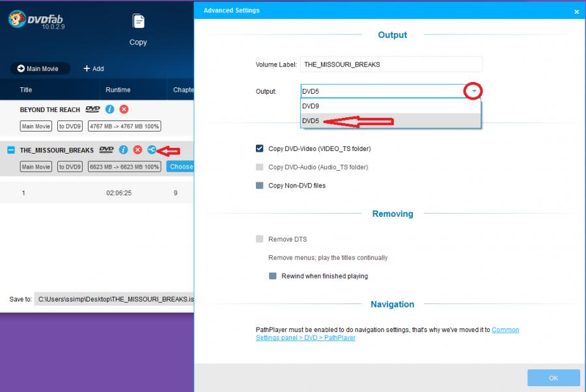Select the THE_MISSOURI_BREAKS title name
586x392 pixels.
tap(57, 150)
